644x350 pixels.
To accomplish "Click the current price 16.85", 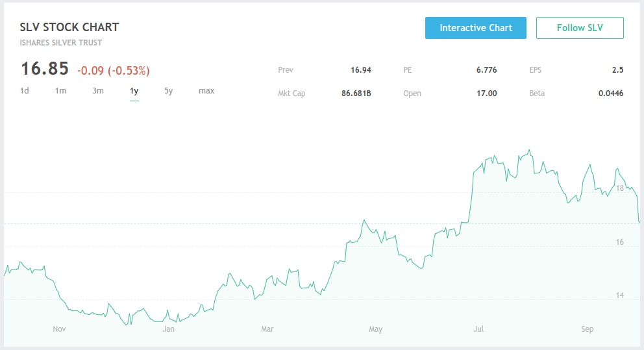I will (45, 69).
